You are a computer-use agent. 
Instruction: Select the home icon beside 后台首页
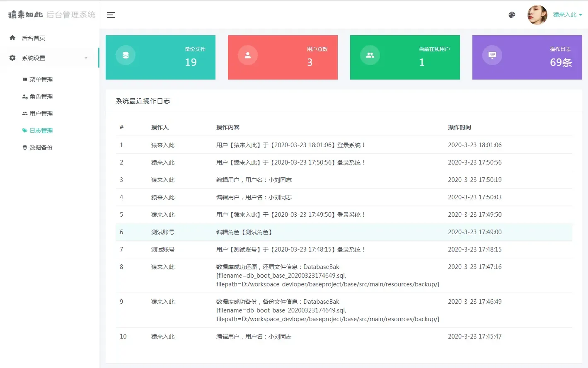pyautogui.click(x=12, y=38)
